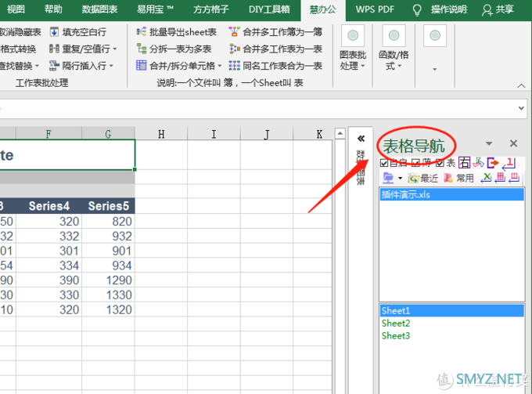Open 表格导航 pane options arrow

click(489, 143)
